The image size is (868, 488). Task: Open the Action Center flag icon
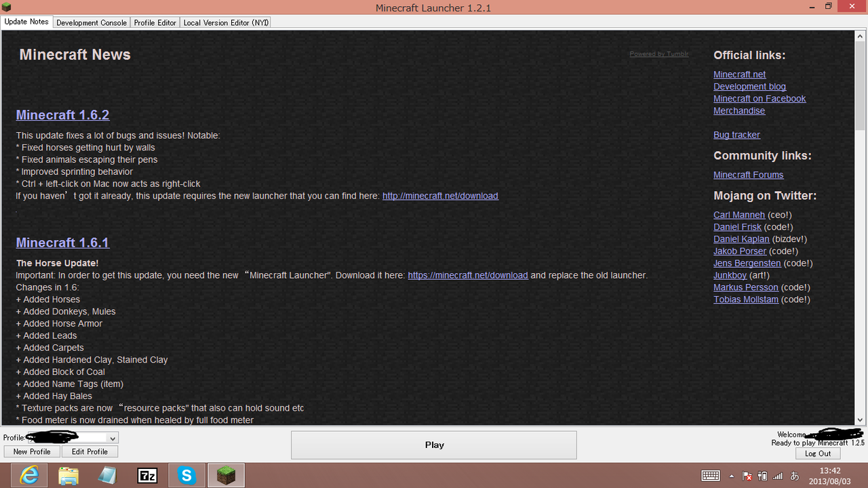747,476
